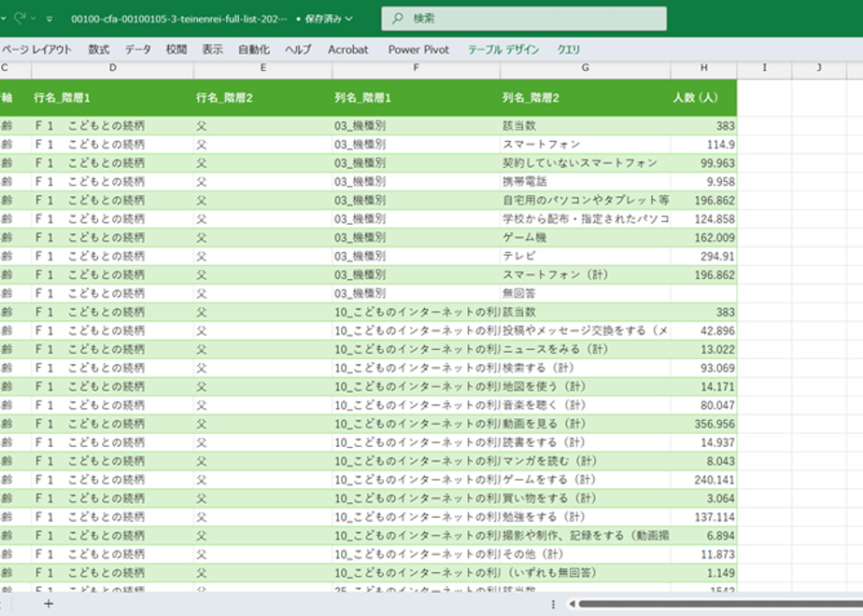Select cell with value 356.956
Viewport: 863px width, 616px height.
pos(703,424)
